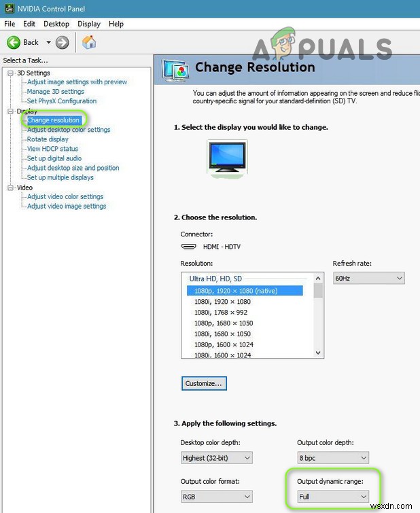This screenshot has height=513, width=420.
Task: Click the NVIDIA Control Panel title icon
Action: [10, 9]
